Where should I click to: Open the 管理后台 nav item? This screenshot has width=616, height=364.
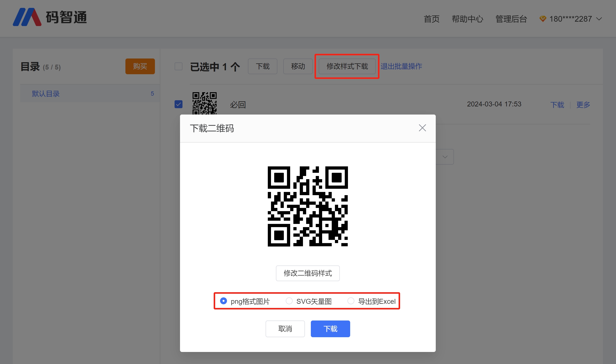point(511,19)
